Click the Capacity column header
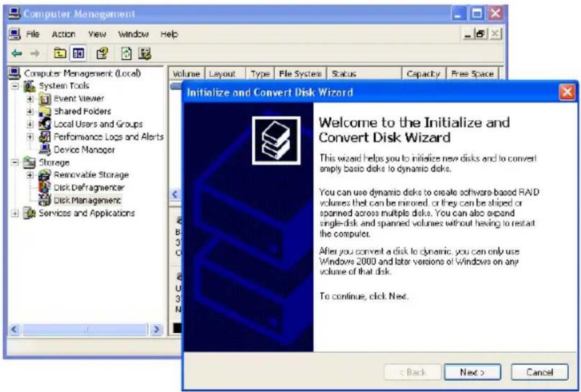 point(424,74)
